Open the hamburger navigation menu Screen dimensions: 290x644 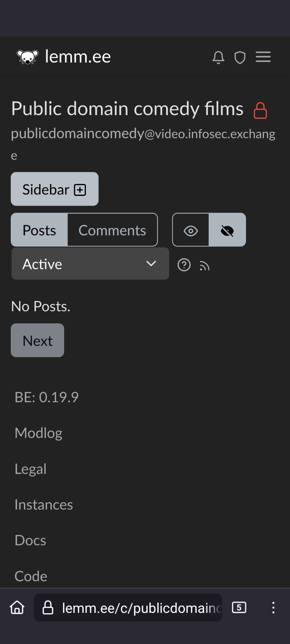pos(263,57)
